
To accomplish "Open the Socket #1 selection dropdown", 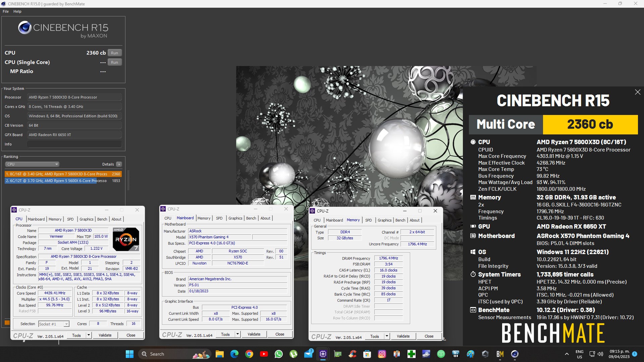I will click(54, 324).
